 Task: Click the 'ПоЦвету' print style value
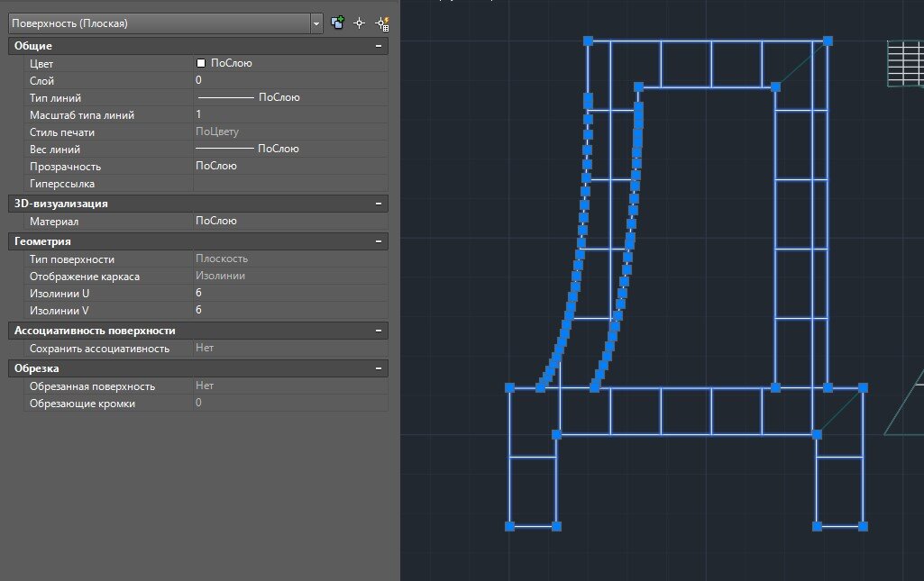click(x=217, y=132)
